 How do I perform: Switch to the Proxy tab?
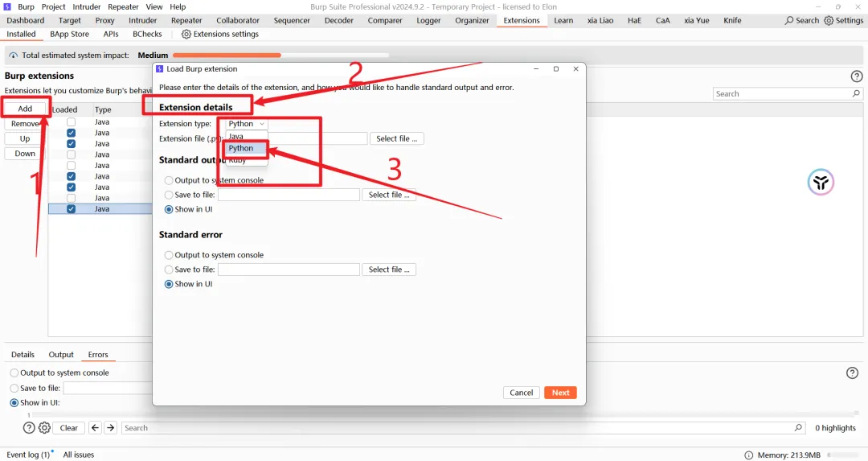[104, 20]
